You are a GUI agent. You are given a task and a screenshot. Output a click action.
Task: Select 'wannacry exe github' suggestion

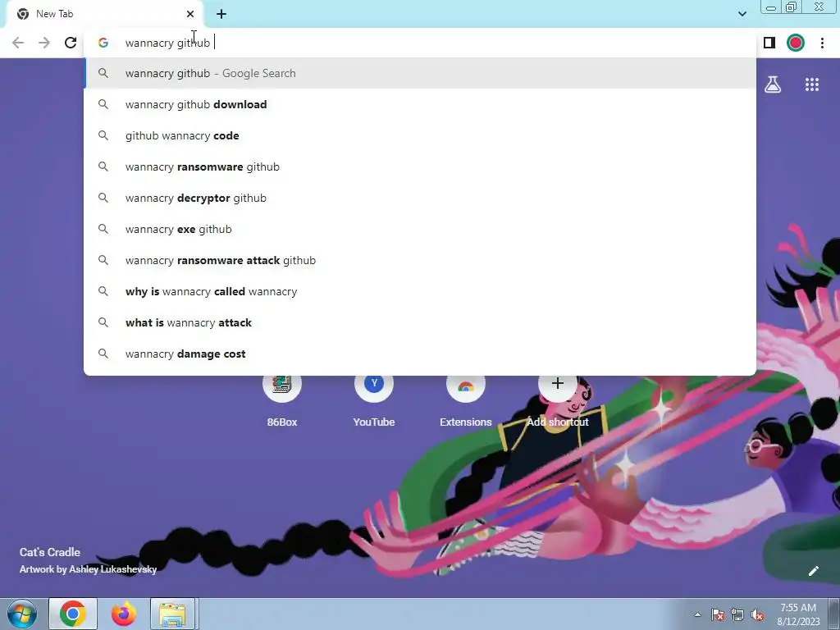coord(421,229)
